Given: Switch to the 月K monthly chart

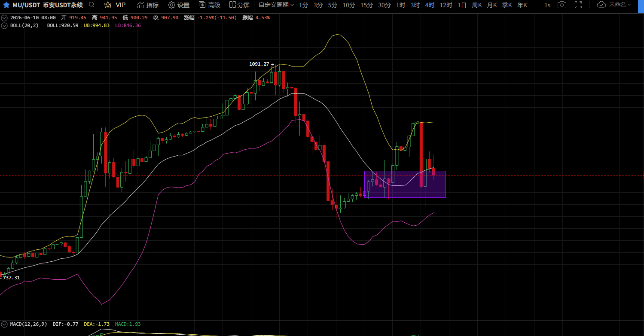Looking at the screenshot, I should click(x=492, y=5).
